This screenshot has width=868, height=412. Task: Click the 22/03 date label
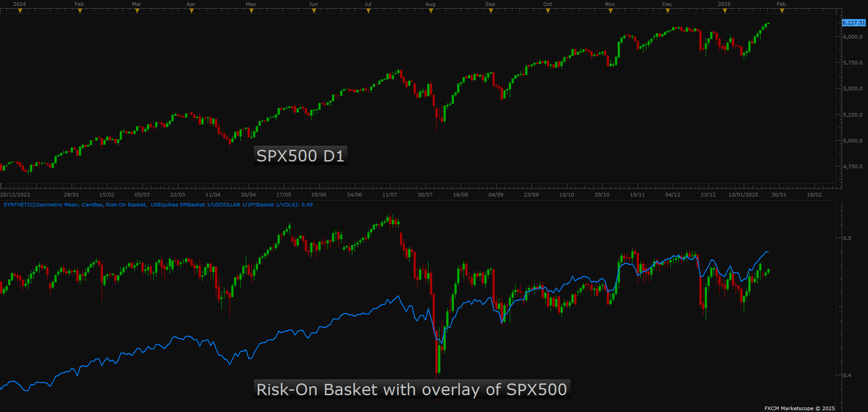tap(177, 195)
